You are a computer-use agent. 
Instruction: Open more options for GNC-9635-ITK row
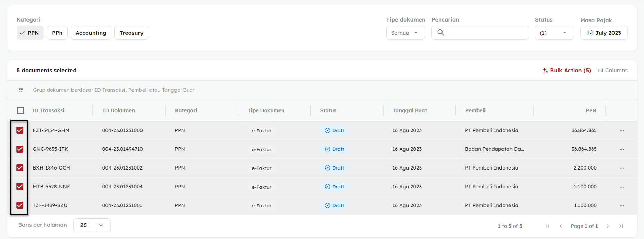pyautogui.click(x=621, y=149)
